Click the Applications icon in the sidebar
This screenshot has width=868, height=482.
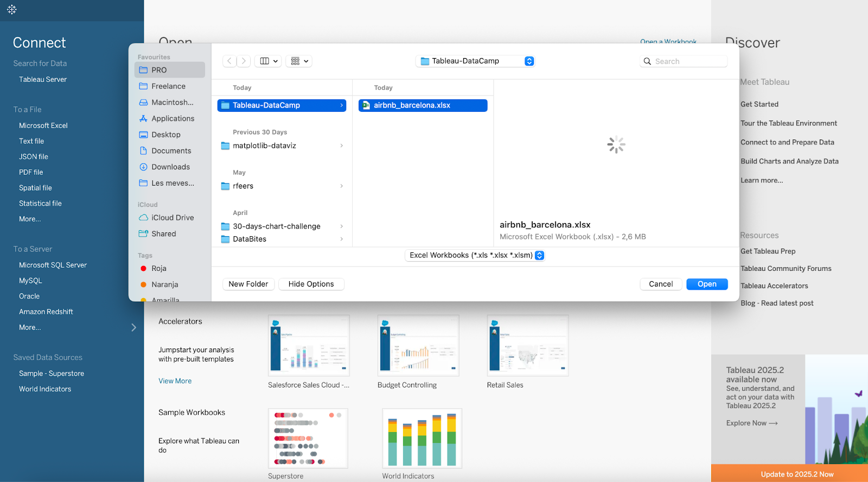(x=143, y=118)
